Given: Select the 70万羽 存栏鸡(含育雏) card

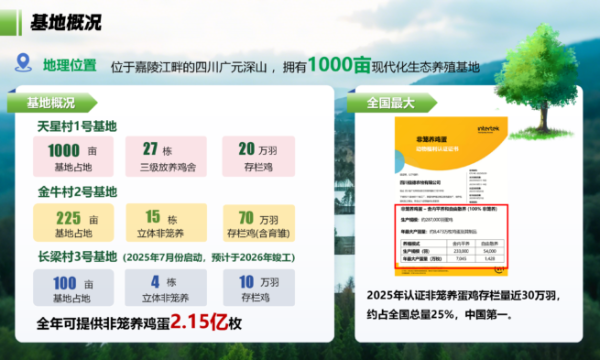Looking at the screenshot, I should point(259,223).
